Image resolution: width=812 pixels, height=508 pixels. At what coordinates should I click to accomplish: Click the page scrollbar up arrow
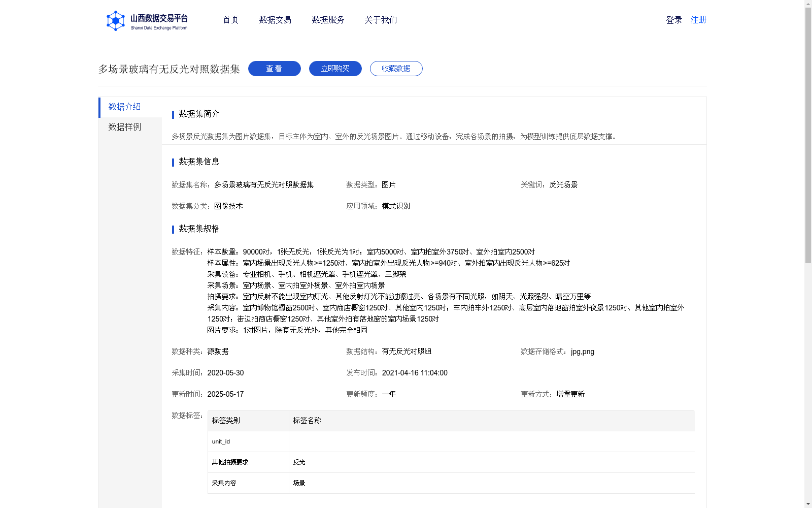[808, 4]
